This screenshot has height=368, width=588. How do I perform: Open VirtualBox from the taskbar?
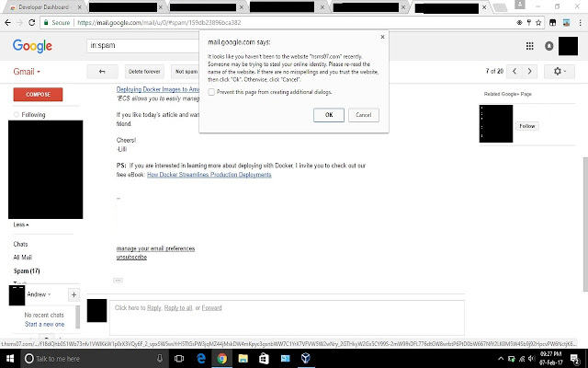[x=306, y=359]
